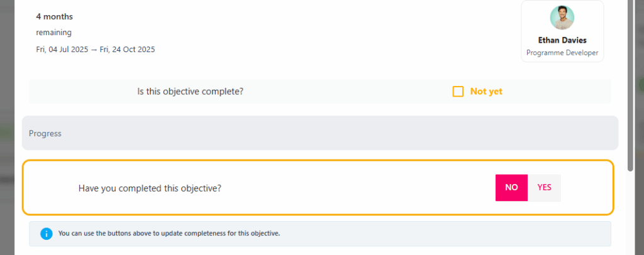Click the Ethan Davies name text
The width and height of the screenshot is (644, 255).
tap(562, 40)
